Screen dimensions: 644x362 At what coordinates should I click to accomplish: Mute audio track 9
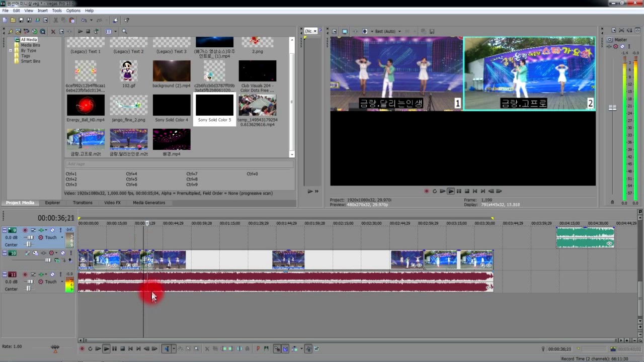pyautogui.click(x=52, y=230)
